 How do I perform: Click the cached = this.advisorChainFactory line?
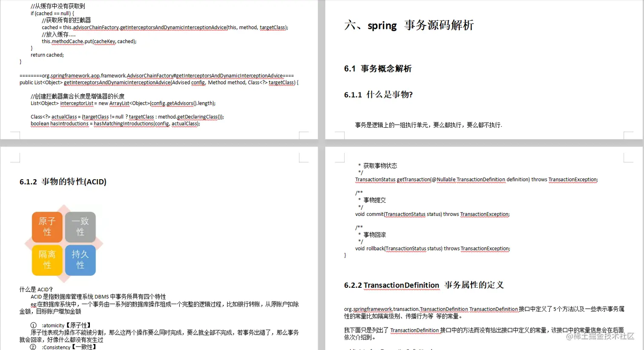coord(165,27)
